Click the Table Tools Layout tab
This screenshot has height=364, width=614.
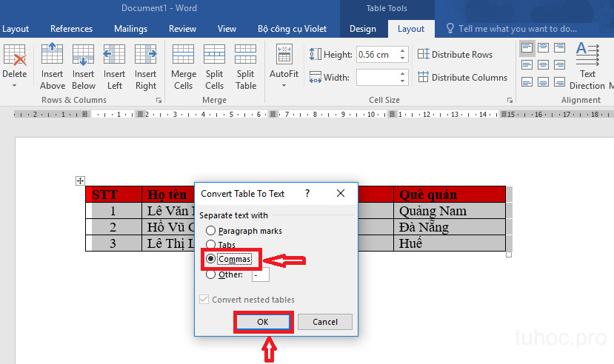click(411, 29)
